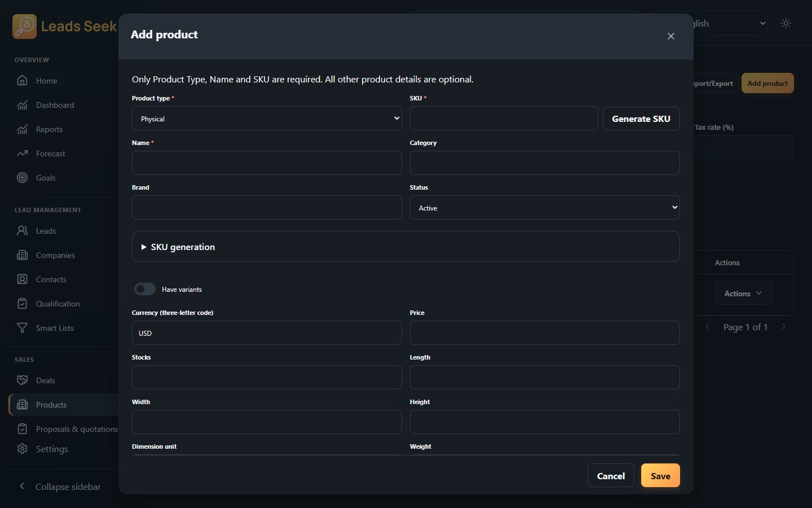812x508 pixels.
Task: Collapse the sidebar with the chevron
Action: tap(22, 487)
